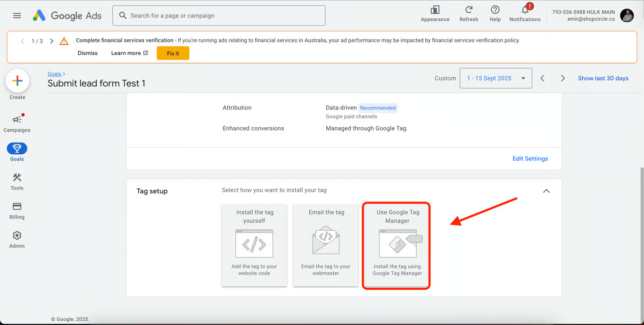
Task: Open the Notifications bell
Action: tap(525, 14)
